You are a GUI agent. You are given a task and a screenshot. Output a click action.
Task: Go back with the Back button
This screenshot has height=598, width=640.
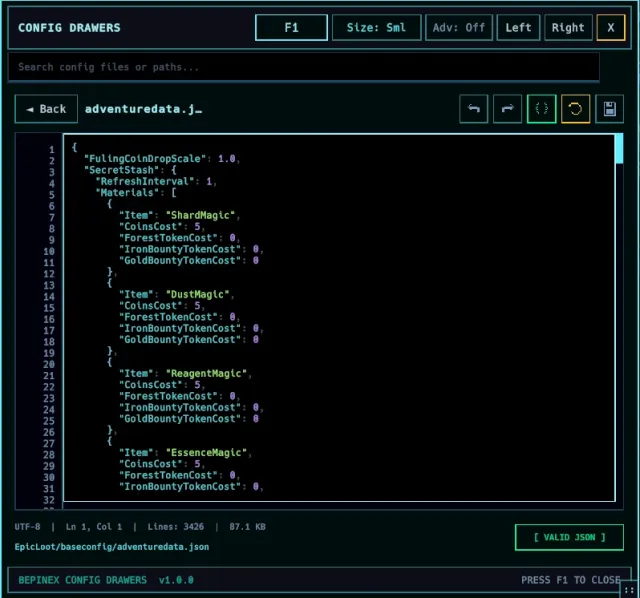click(46, 109)
